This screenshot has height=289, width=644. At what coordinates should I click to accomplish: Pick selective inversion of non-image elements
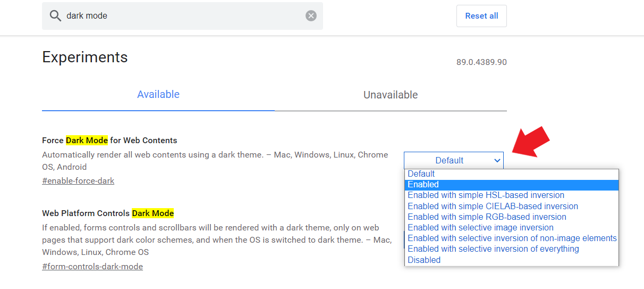pos(512,238)
